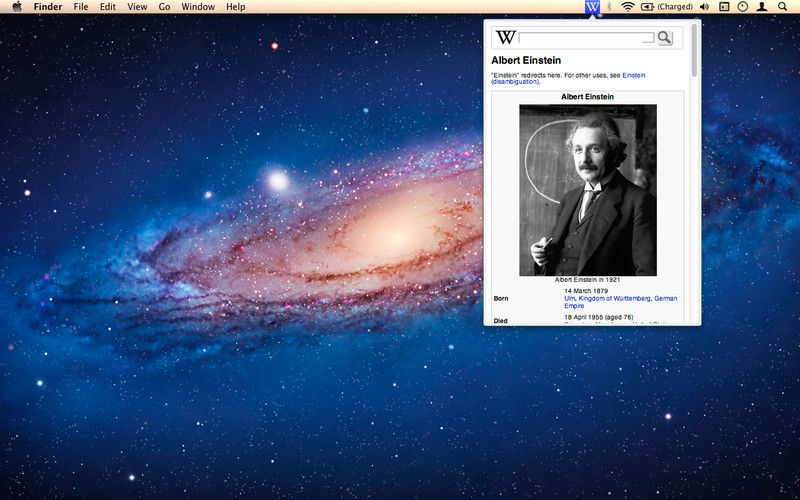Open the Go menu
Viewport: 800px width, 500px height.
164,7
